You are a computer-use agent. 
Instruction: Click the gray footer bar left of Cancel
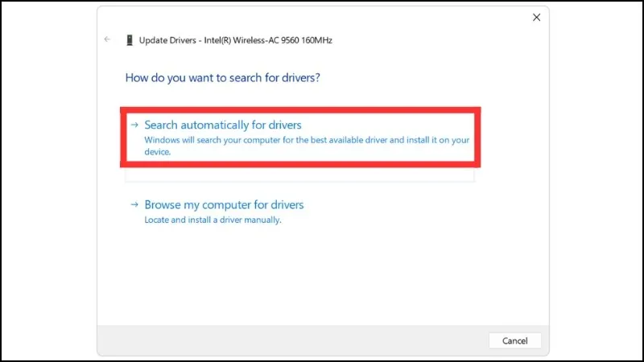(290, 340)
